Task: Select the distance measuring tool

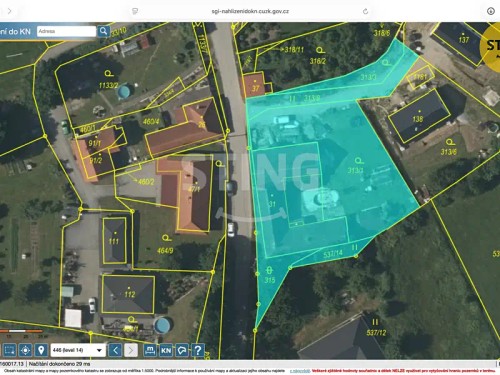Action: point(150,350)
